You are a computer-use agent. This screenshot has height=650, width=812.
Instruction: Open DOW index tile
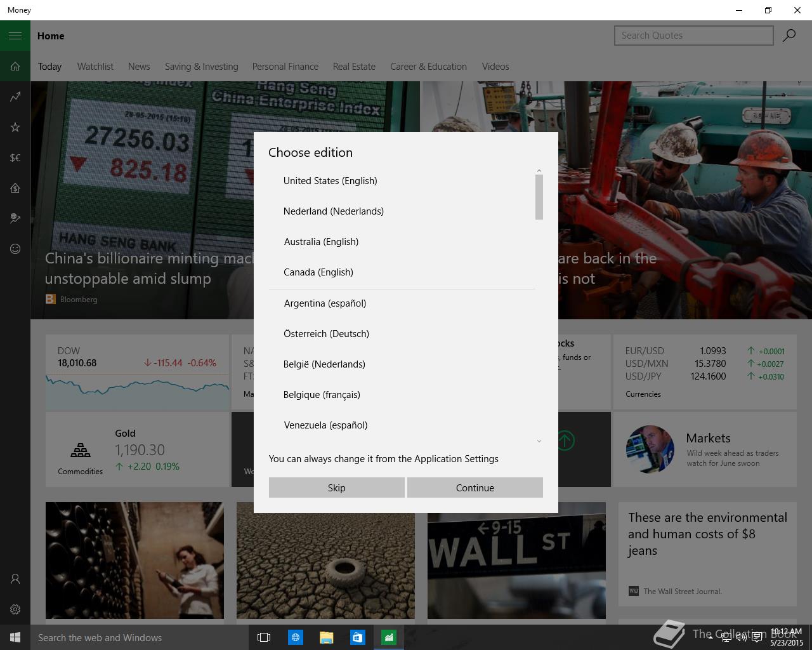coord(137,372)
